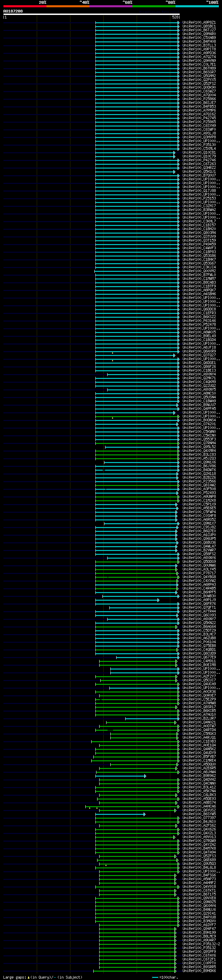Screen dimensions: 222x980
Task: Select hit UniRef100_B6HPF5
Action: 199,592
